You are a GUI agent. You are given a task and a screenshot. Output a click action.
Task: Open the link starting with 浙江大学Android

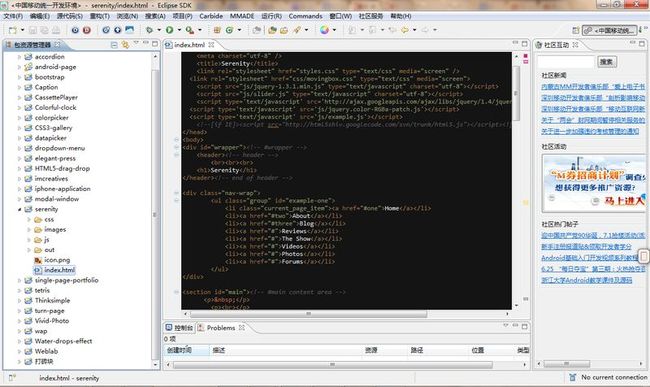(x=586, y=280)
